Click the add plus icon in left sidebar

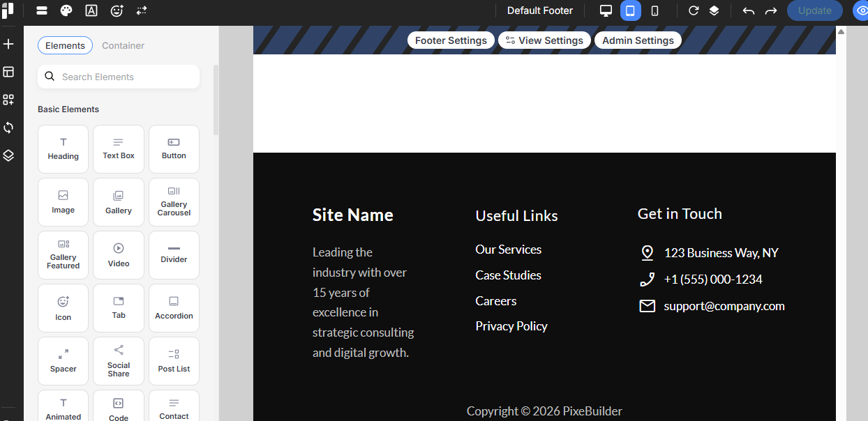8,44
